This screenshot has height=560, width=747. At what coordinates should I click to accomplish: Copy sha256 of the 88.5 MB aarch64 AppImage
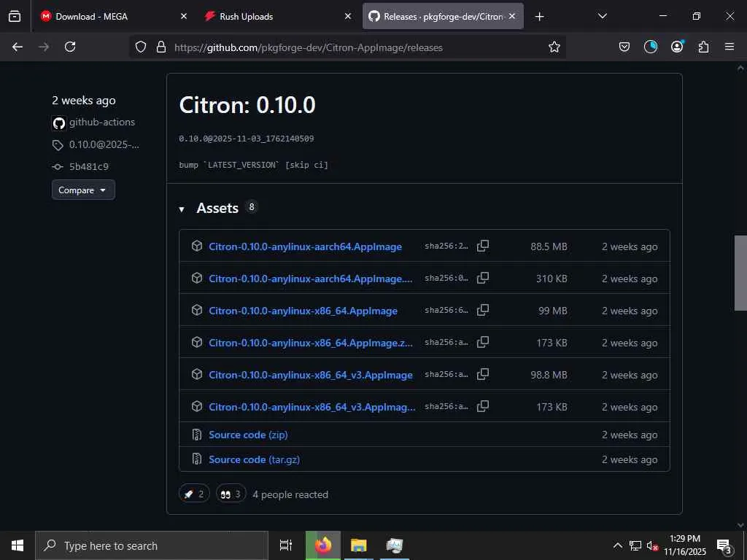tap(483, 246)
